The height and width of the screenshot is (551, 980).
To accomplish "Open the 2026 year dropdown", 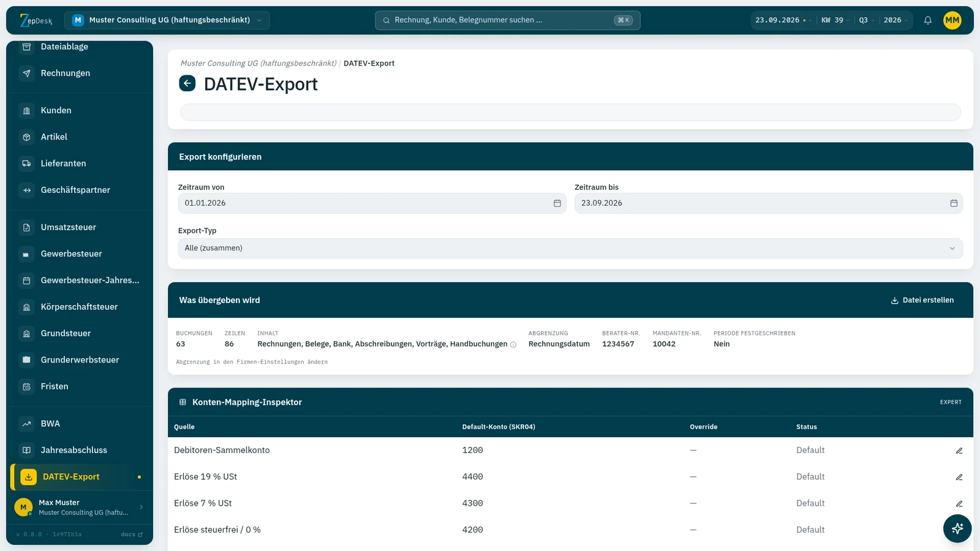I will 895,20.
